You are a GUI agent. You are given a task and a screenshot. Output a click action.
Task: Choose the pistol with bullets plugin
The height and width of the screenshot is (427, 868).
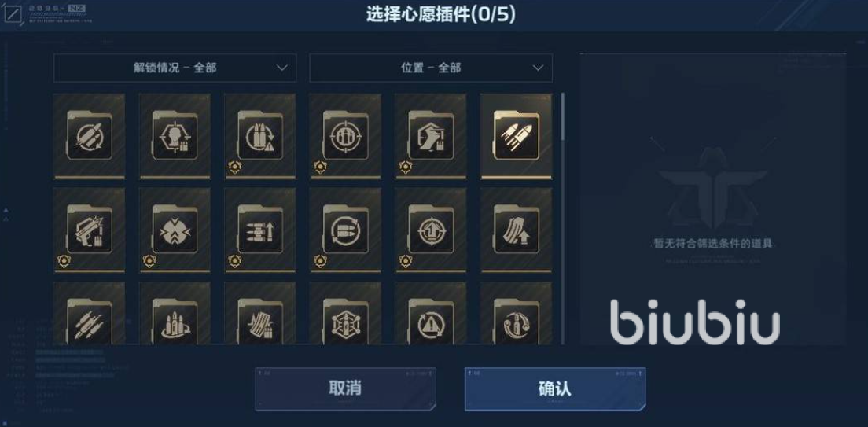(x=89, y=230)
